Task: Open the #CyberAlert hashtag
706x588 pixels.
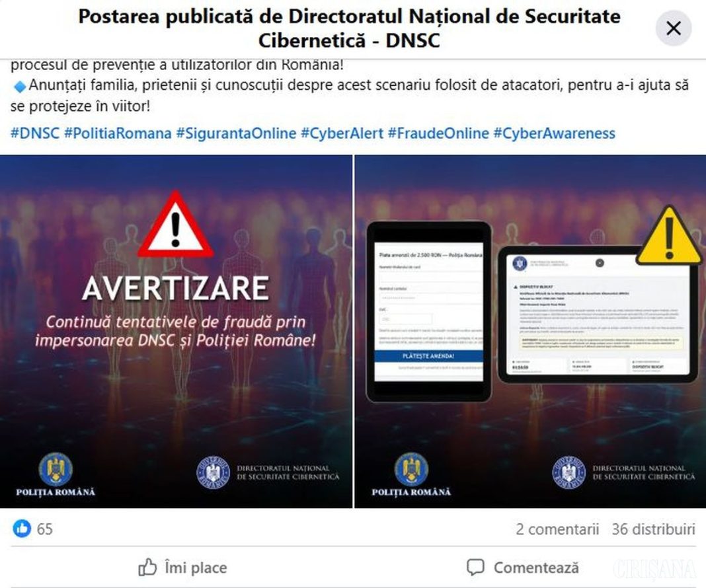Action: [342, 133]
